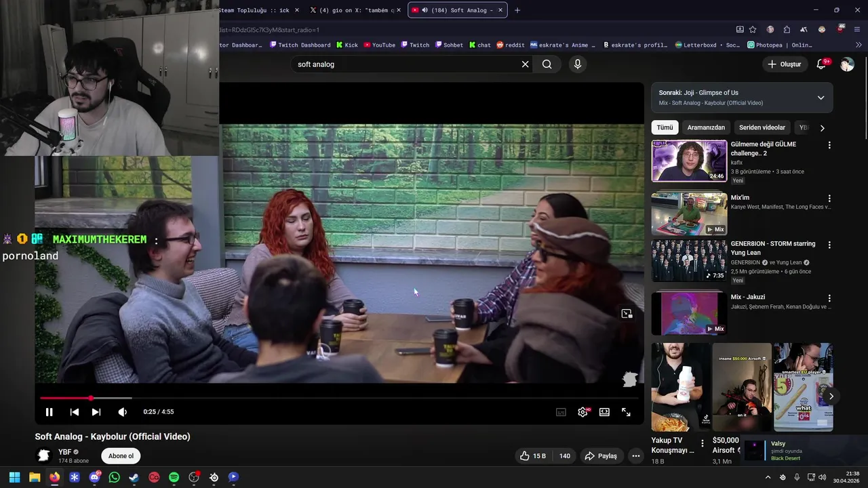Open a new browser tab
Image resolution: width=868 pixels, height=488 pixels.
517,10
